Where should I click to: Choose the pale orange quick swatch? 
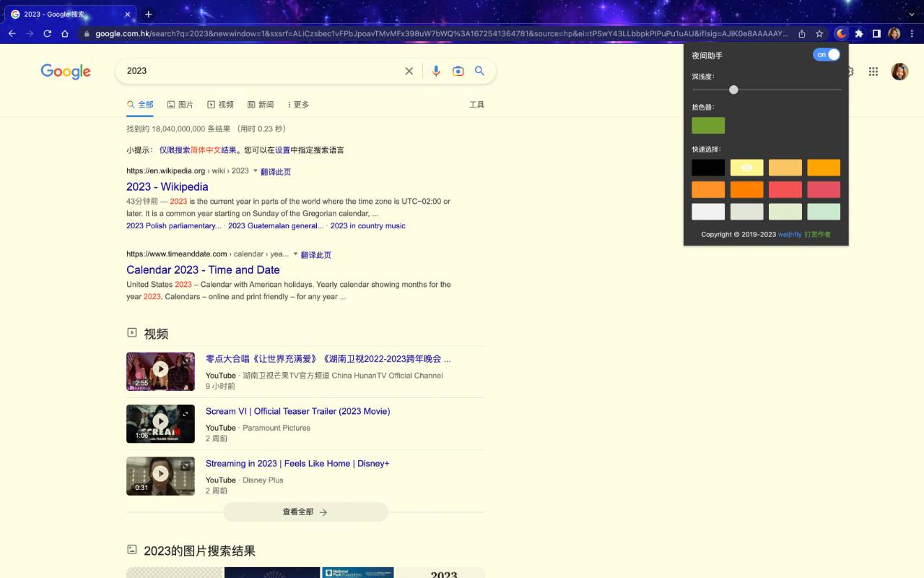[785, 168]
